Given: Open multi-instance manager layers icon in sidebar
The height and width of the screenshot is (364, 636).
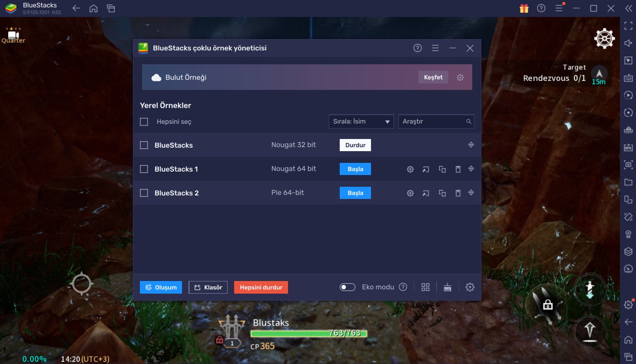Looking at the screenshot, I should (x=628, y=251).
